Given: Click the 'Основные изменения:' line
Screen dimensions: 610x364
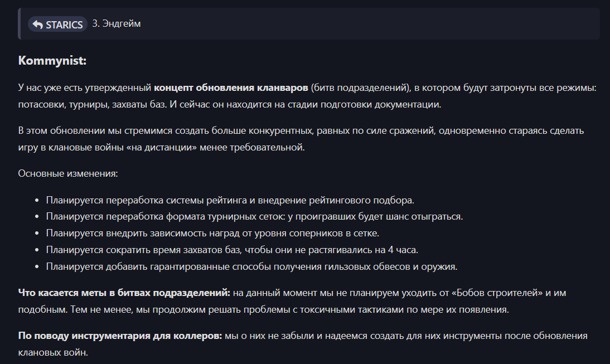Looking at the screenshot, I should click(x=68, y=173).
